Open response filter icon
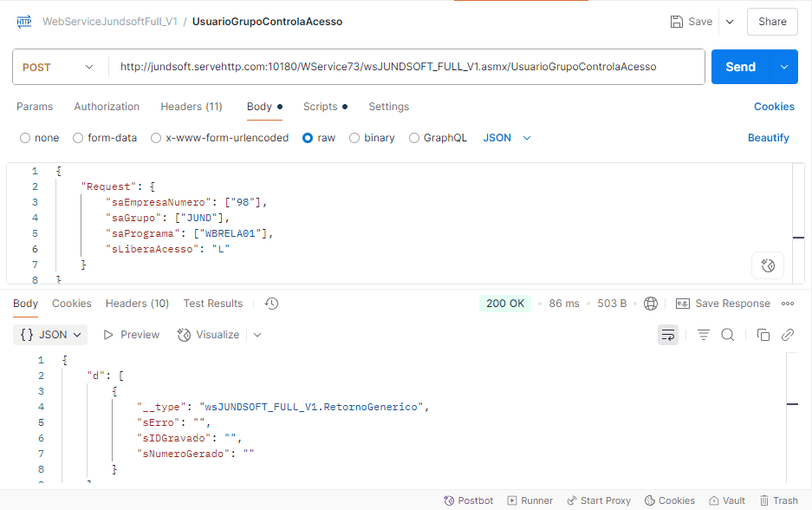This screenshot has width=812, height=510. point(703,335)
